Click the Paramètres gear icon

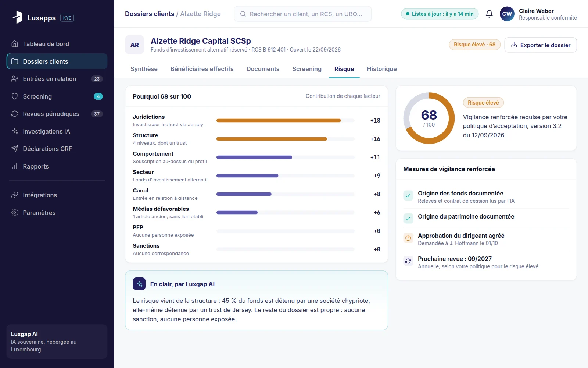[15, 213]
